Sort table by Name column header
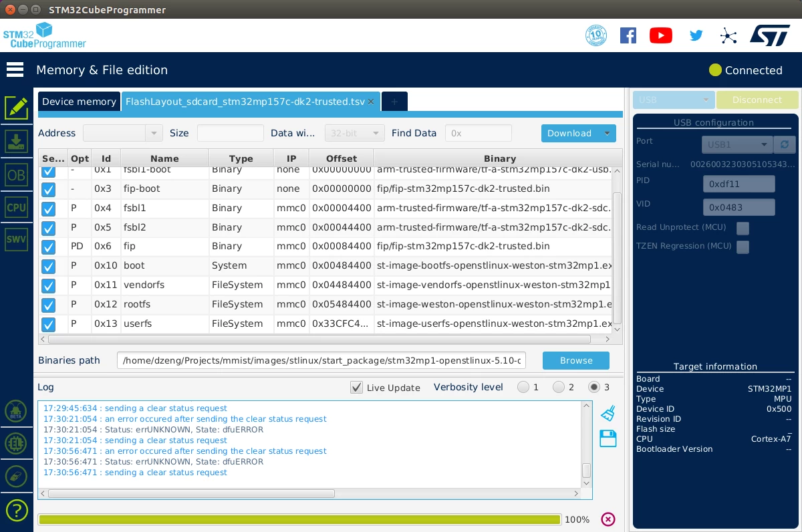This screenshot has width=802, height=532. click(x=164, y=158)
